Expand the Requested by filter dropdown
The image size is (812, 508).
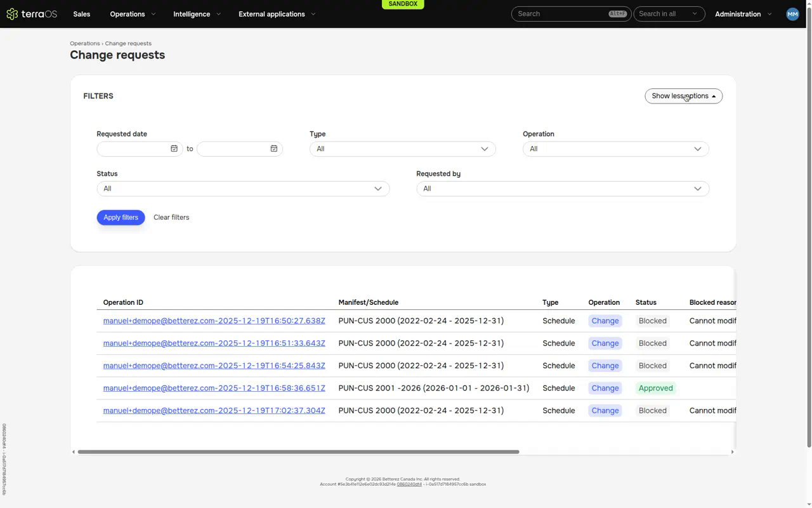coord(562,189)
